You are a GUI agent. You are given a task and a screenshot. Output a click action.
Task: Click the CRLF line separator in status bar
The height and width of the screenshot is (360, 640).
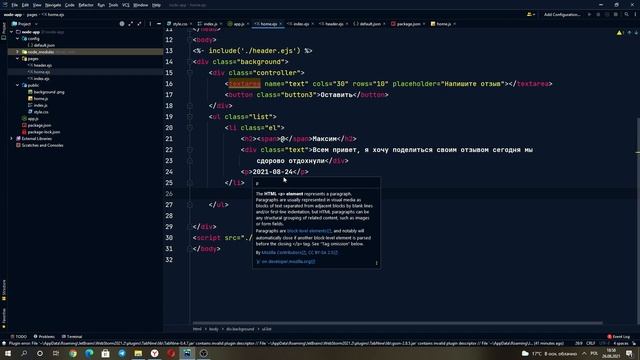point(590,343)
